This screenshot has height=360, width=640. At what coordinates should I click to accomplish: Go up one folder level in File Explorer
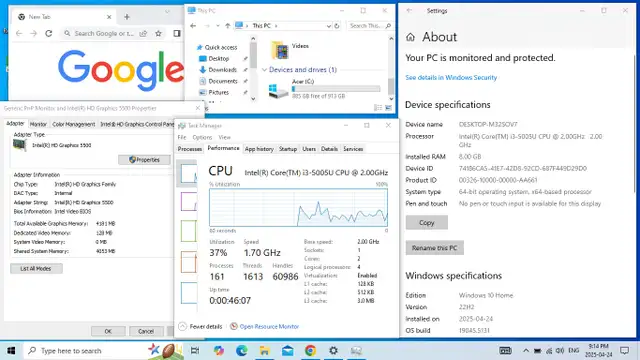pyautogui.click(x=227, y=26)
